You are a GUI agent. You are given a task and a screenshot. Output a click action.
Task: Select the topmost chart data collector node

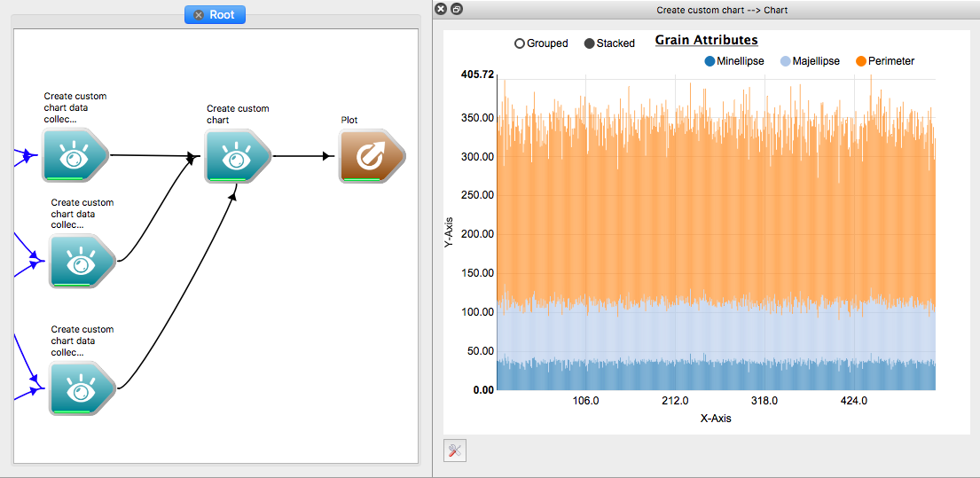coord(74,155)
